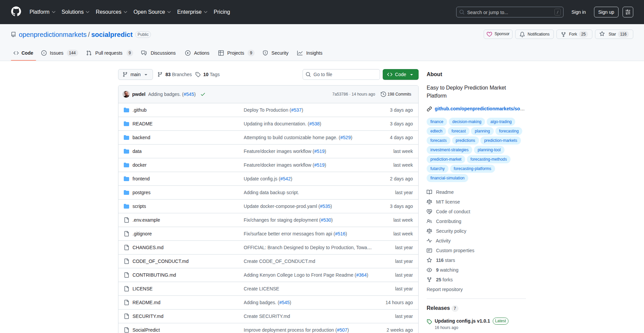Select the prediction-markets topic tag

coord(500,141)
